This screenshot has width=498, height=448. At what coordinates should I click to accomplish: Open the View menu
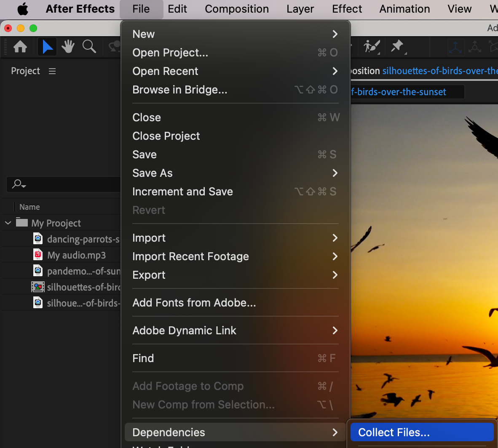460,9
